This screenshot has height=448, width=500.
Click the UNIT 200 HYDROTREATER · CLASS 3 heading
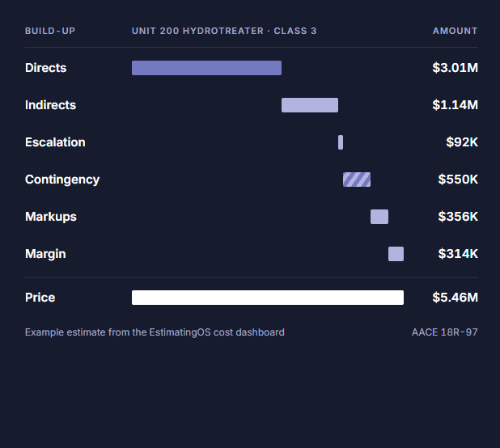point(224,31)
